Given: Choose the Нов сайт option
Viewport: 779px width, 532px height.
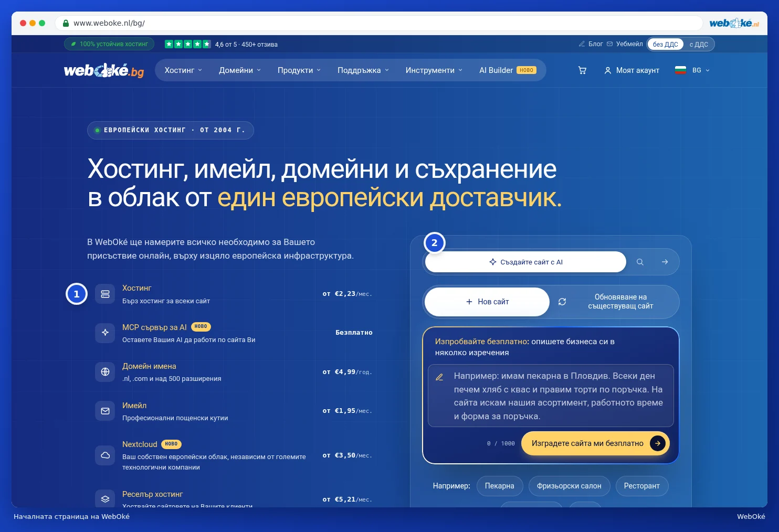Looking at the screenshot, I should coord(487,302).
